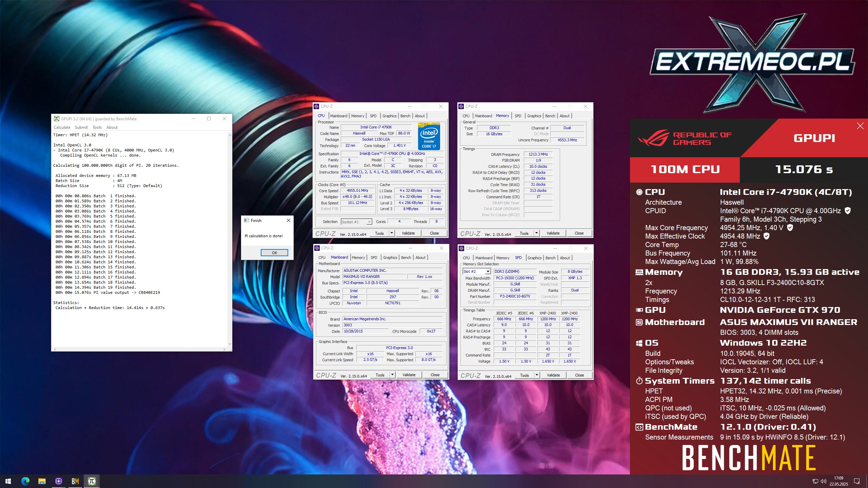This screenshot has width=868, height=488.
Task: Close the BenchMate GPUPI result panel
Action: point(860,126)
